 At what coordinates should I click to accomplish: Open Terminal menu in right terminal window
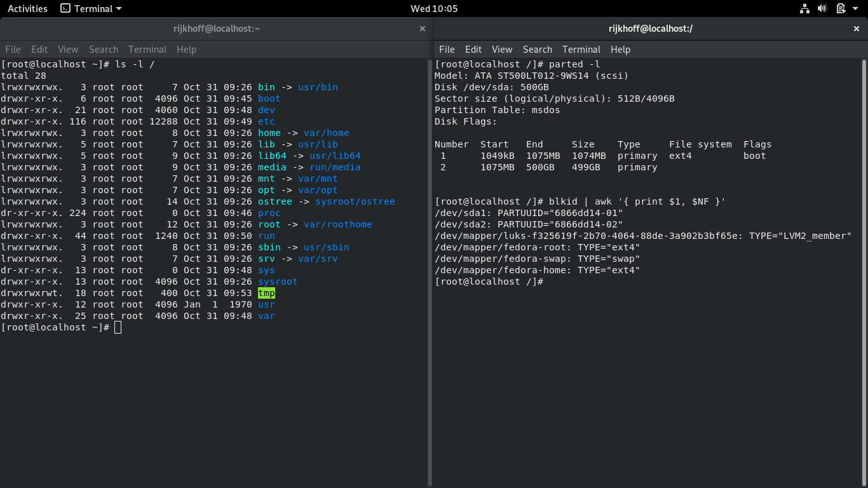click(x=581, y=49)
